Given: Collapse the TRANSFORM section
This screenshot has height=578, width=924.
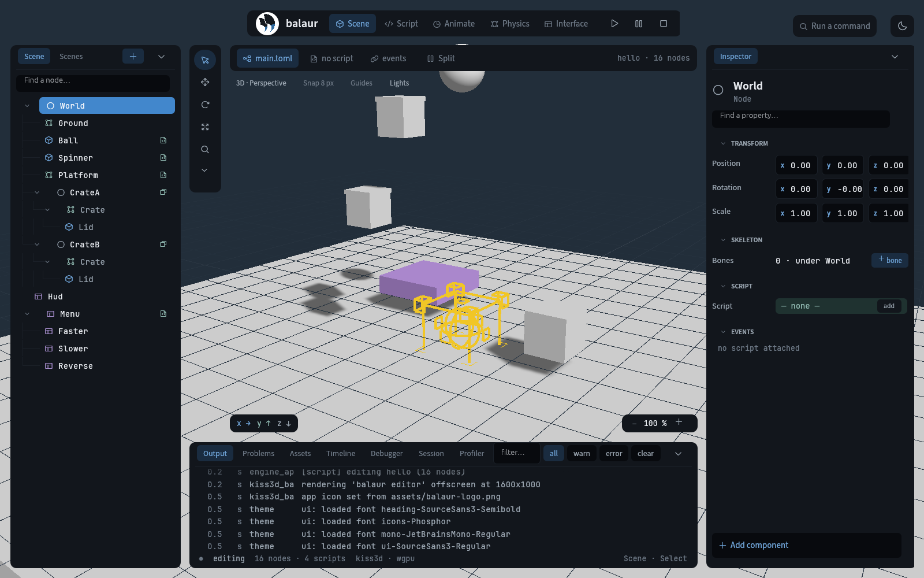Looking at the screenshot, I should pos(723,143).
